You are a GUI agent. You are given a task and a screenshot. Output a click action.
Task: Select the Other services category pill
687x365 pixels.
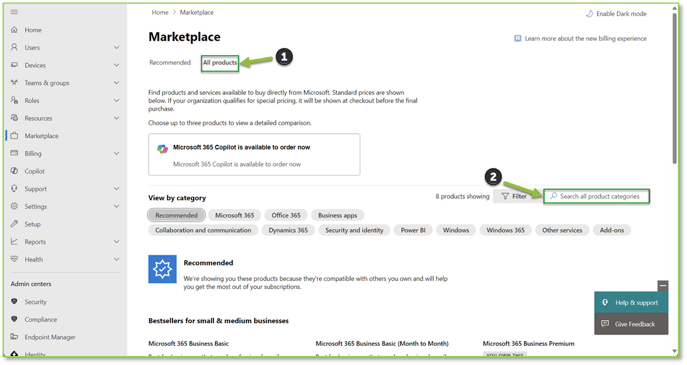[x=562, y=230]
